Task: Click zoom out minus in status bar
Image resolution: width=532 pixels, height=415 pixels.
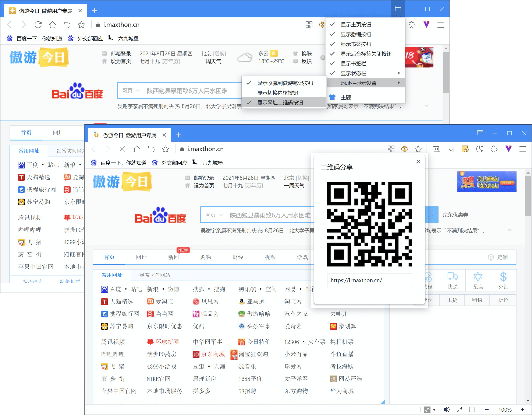Action: click(x=487, y=410)
